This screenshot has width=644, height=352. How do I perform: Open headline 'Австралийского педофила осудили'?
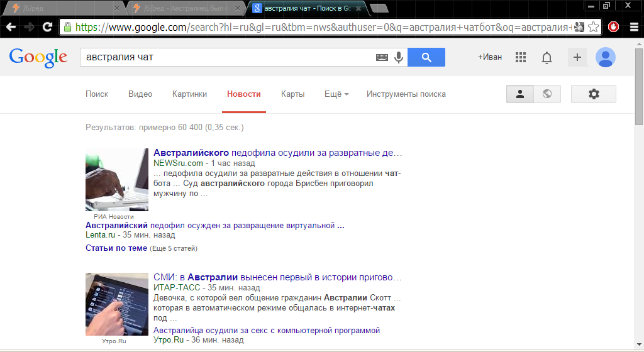coord(277,153)
